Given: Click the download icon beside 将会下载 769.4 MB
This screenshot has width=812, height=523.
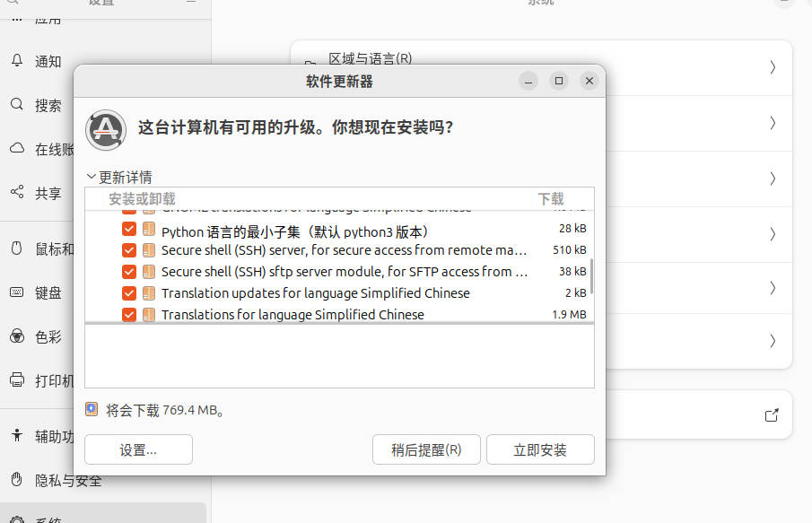Looking at the screenshot, I should tap(92, 410).
